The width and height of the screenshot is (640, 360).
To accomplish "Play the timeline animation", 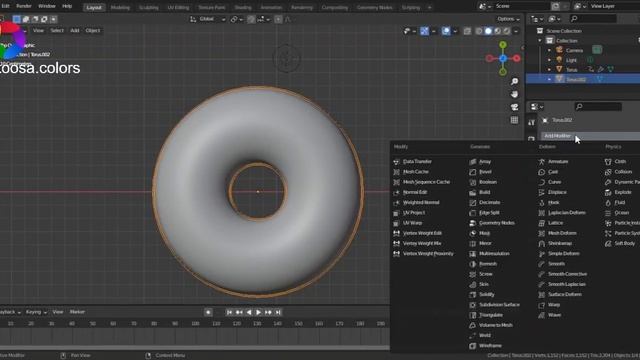I will pyautogui.click(x=258, y=312).
